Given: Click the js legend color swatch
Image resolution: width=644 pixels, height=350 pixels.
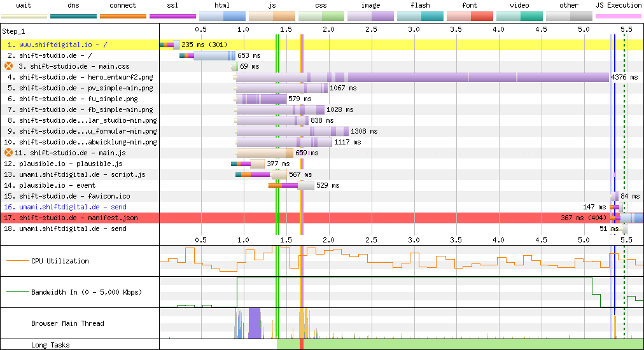Looking at the screenshot, I should (272, 17).
